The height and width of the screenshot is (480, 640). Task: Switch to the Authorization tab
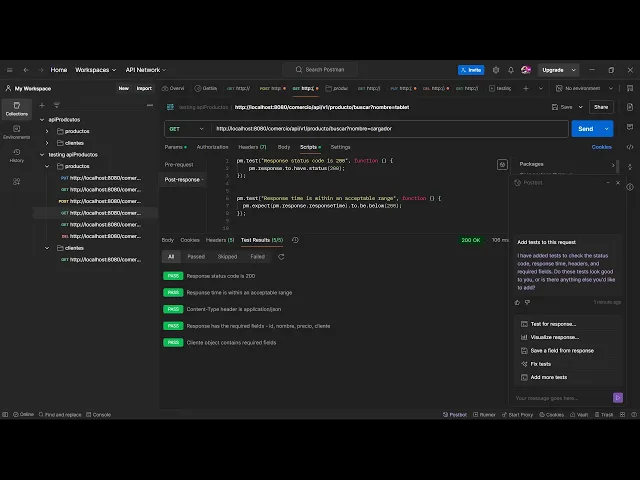click(212, 147)
